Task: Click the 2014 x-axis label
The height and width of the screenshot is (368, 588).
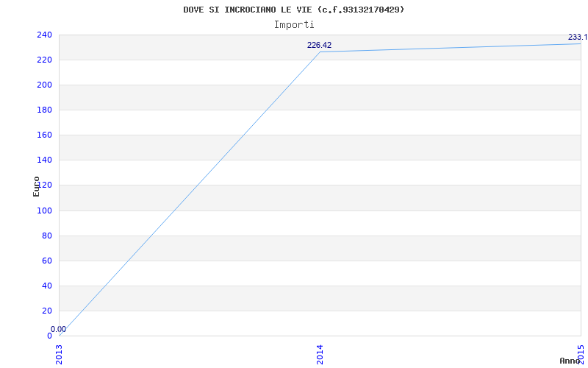Action: 320,355
